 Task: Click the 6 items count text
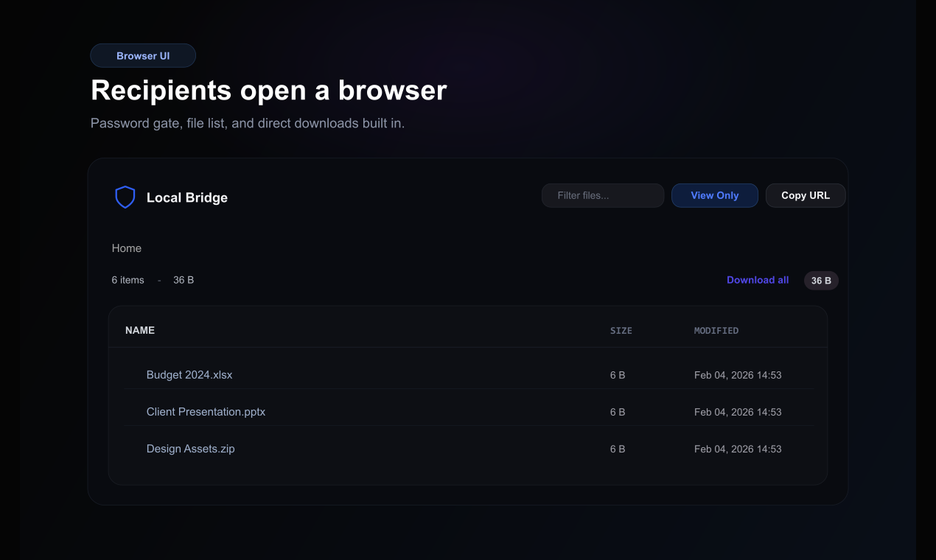tap(128, 280)
